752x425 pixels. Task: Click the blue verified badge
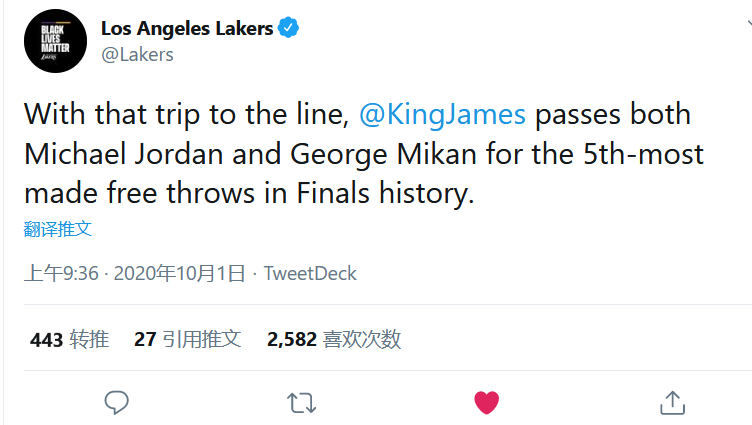pyautogui.click(x=289, y=29)
